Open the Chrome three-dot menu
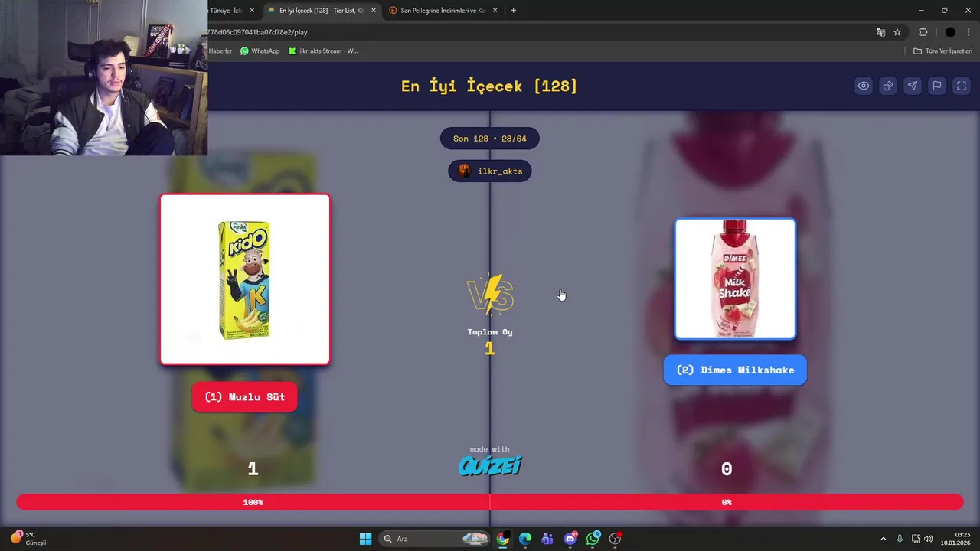980x551 pixels. tap(969, 32)
